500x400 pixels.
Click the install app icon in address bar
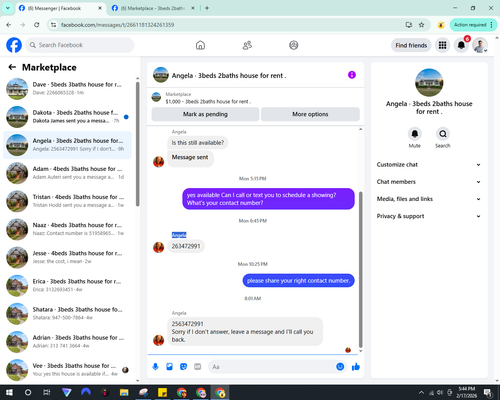pyautogui.click(x=409, y=25)
